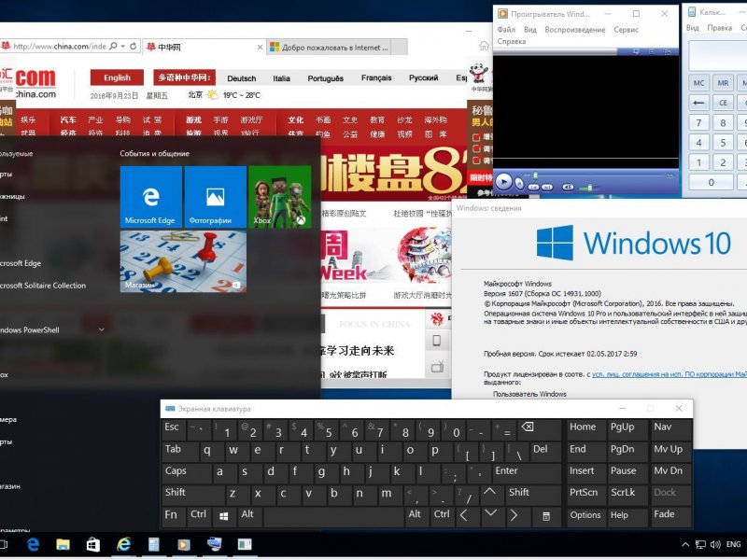
Task: Click the context menu key on on-screen keyboard
Action: (x=546, y=516)
